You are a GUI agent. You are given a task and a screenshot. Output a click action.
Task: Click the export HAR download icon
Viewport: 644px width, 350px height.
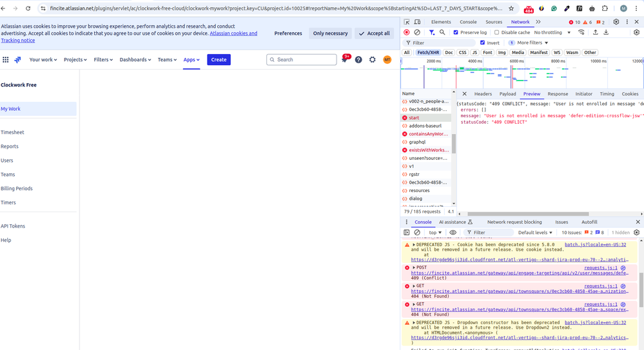click(606, 32)
